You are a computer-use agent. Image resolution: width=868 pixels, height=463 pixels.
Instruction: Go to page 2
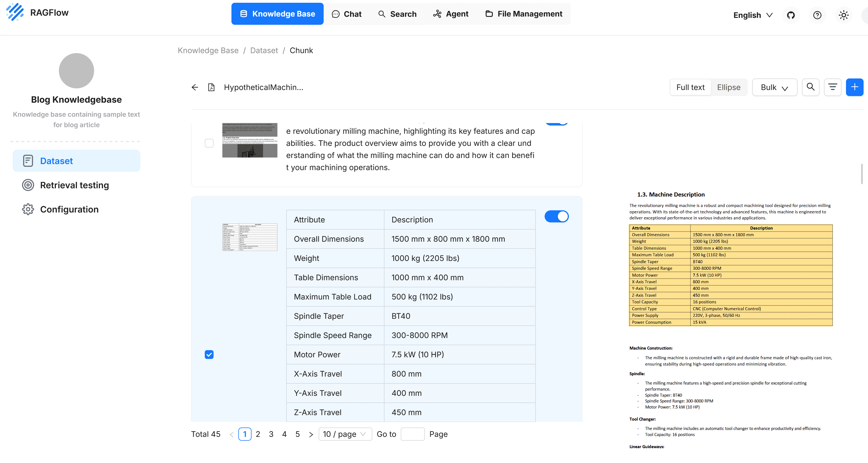[x=258, y=434]
